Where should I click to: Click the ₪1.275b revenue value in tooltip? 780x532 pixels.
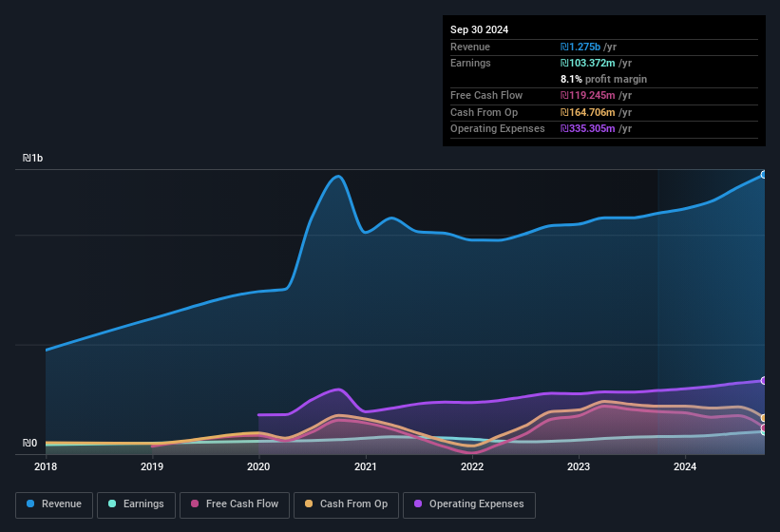pyautogui.click(x=580, y=47)
